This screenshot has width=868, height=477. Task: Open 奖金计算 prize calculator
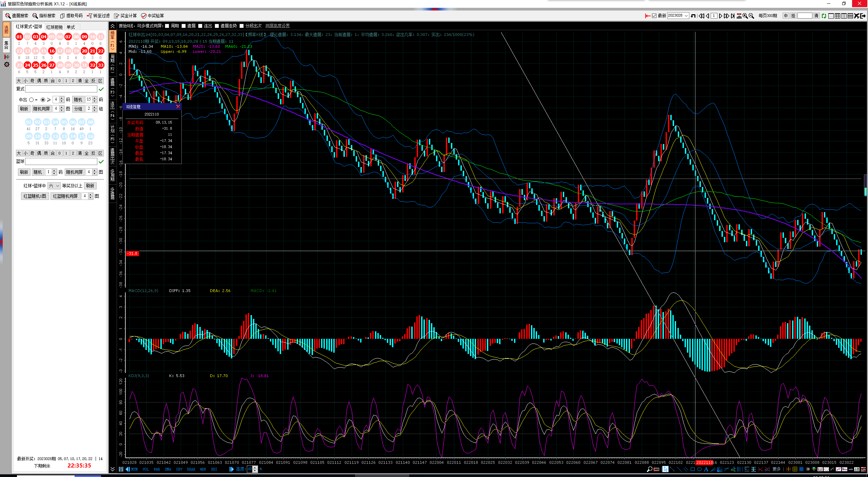pos(125,16)
